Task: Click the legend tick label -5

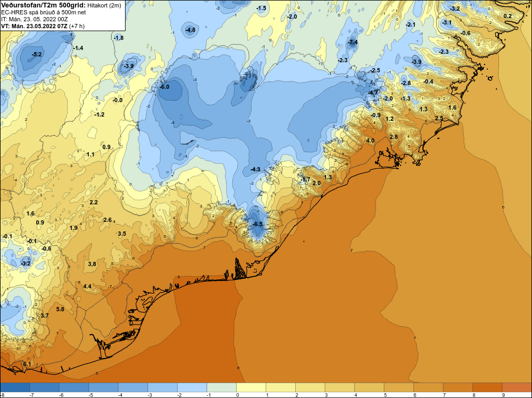Action: click(90, 395)
